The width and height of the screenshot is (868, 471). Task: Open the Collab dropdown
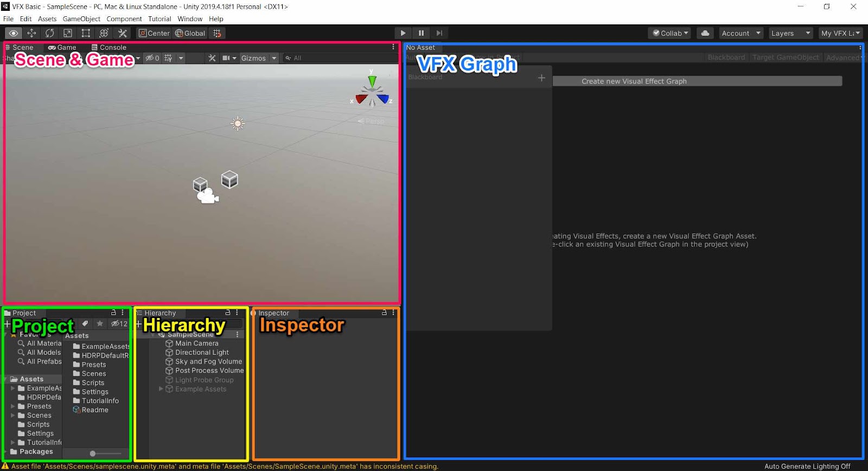pyautogui.click(x=669, y=33)
